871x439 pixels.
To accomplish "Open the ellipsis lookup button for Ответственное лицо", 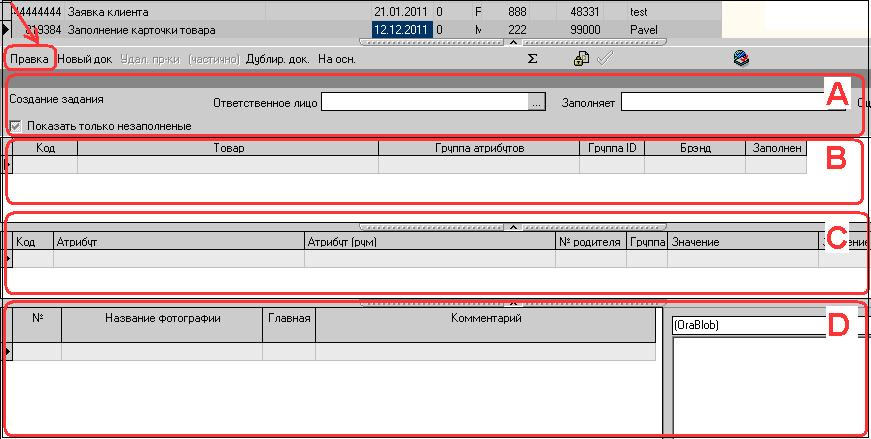I will coord(537,103).
